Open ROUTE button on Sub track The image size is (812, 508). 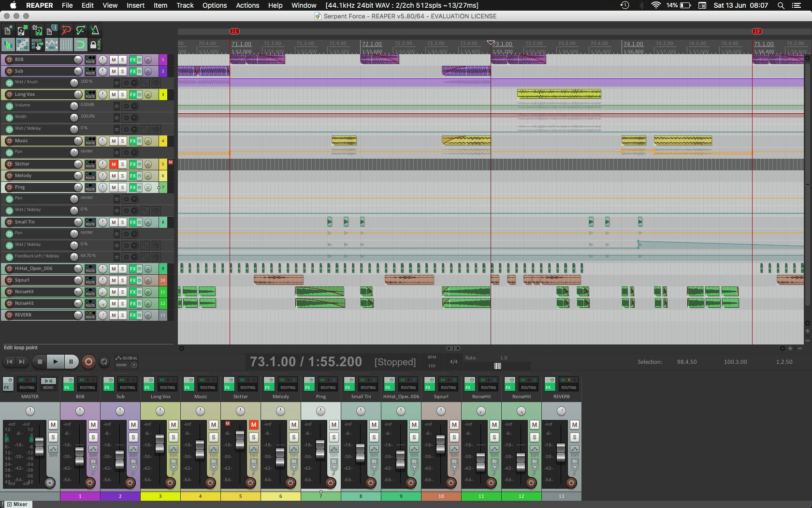90,71
